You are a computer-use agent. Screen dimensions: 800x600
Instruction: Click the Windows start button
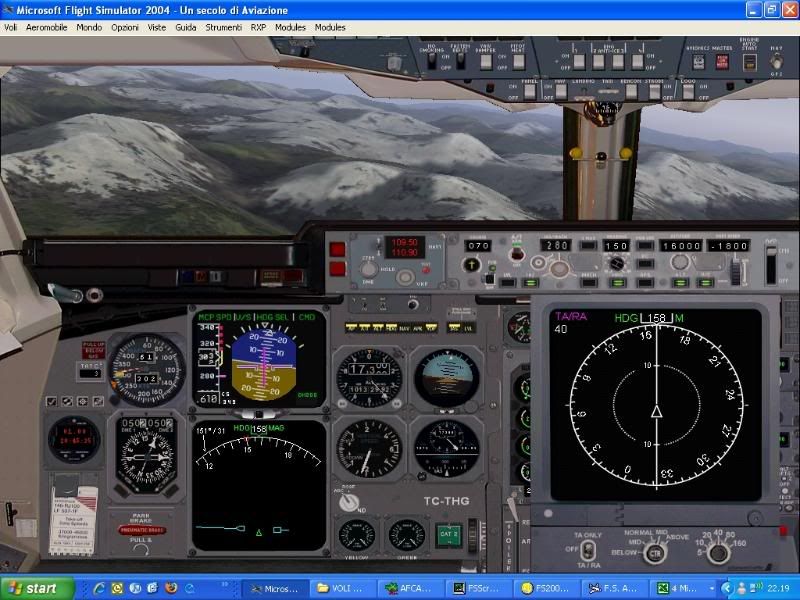[35, 588]
